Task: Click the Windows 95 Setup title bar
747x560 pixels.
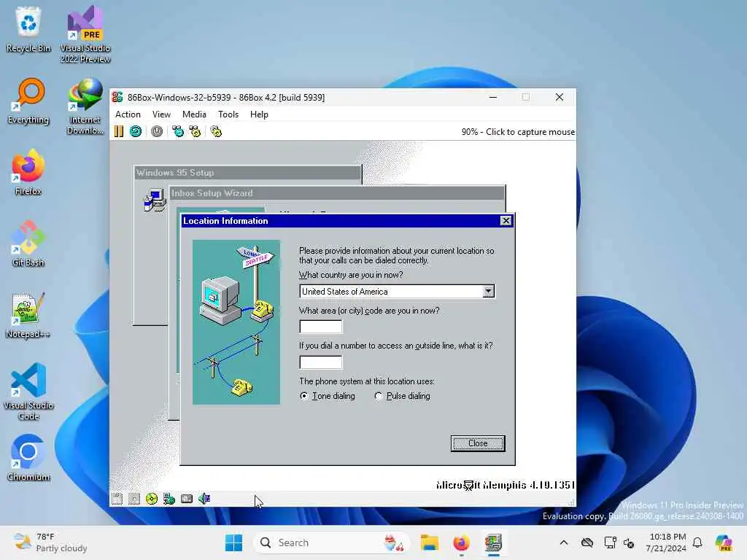Action: click(x=248, y=172)
